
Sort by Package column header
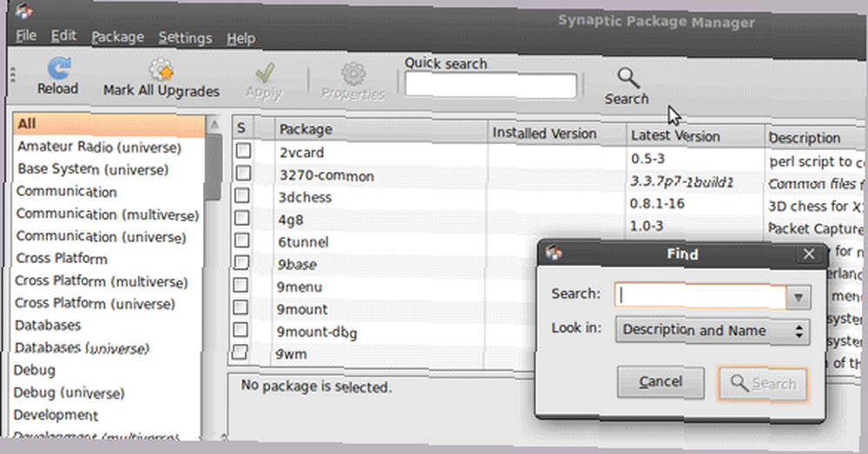click(381, 130)
